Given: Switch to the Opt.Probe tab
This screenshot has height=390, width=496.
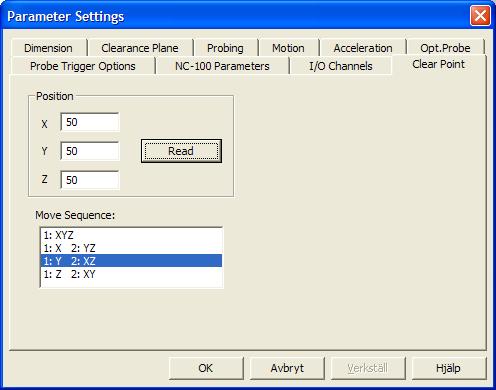Looking at the screenshot, I should pos(445,48).
